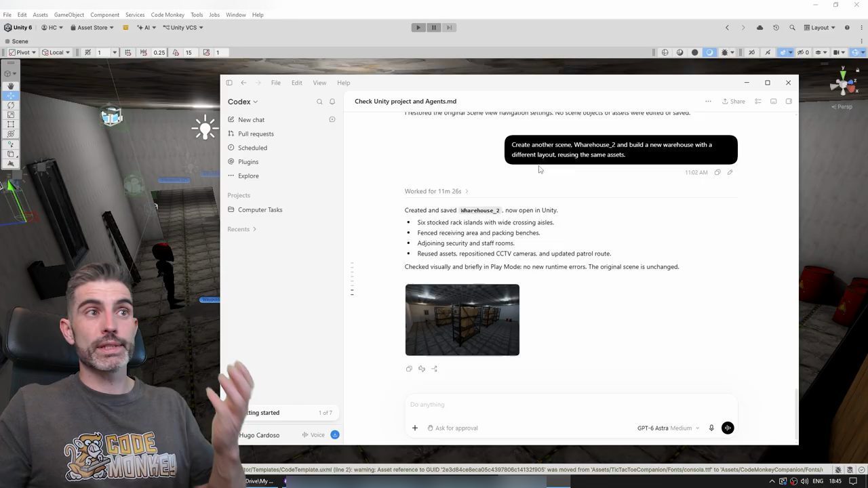Open the Code Monkey menu in Unity
The width and height of the screenshot is (868, 488).
pos(167,15)
